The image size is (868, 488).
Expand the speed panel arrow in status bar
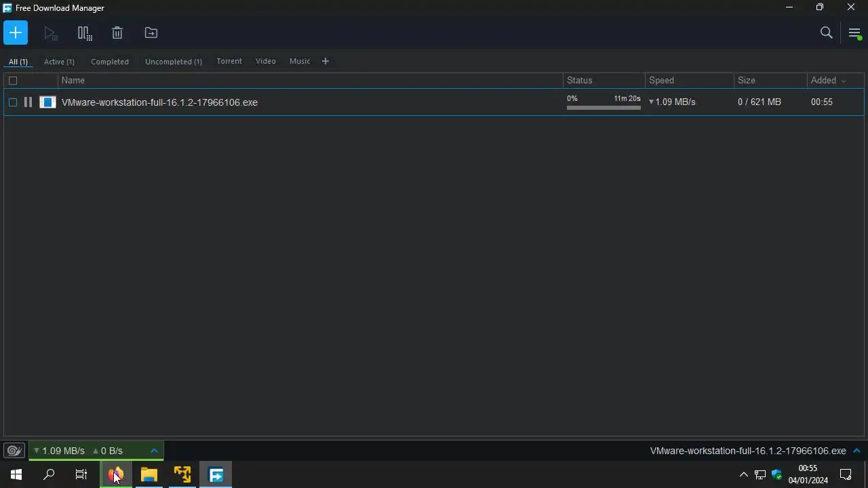[154, 451]
